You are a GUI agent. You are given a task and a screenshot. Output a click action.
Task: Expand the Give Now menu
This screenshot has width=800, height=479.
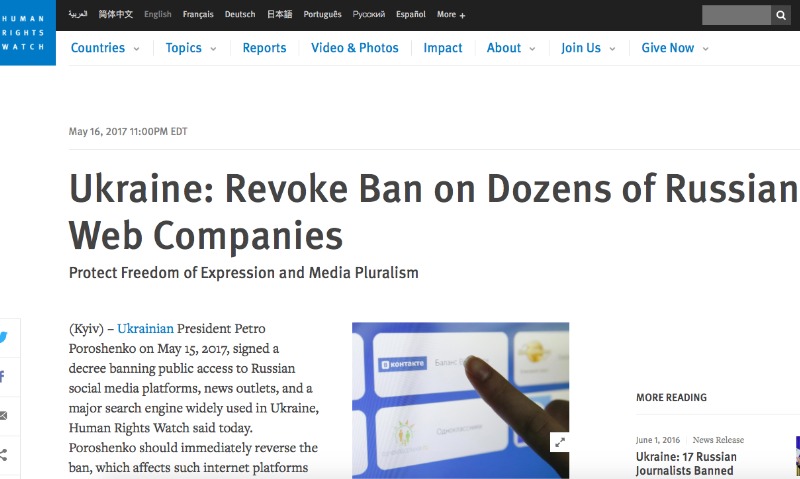675,48
